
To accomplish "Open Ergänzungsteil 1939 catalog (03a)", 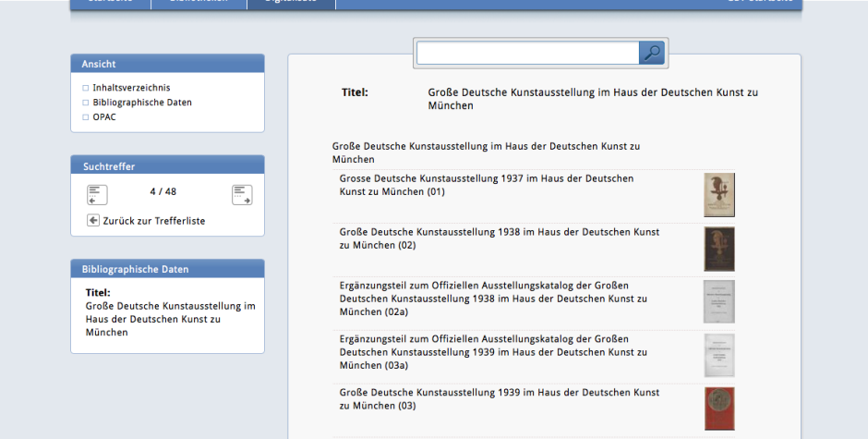I will [x=493, y=352].
